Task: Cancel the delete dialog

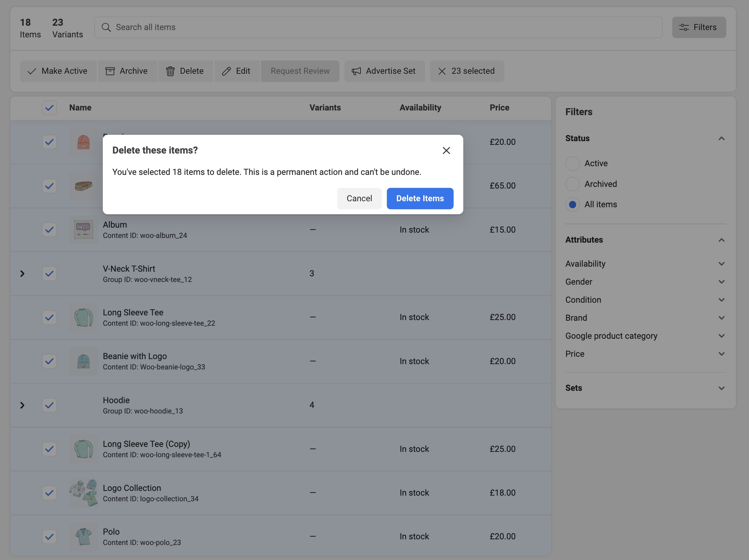Action: [x=359, y=199]
